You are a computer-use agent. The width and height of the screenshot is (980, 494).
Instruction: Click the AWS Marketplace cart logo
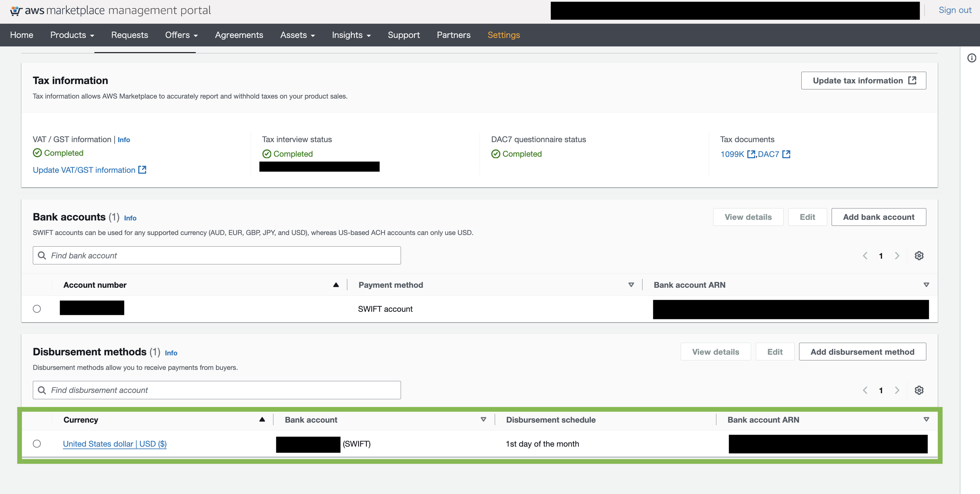pyautogui.click(x=16, y=11)
